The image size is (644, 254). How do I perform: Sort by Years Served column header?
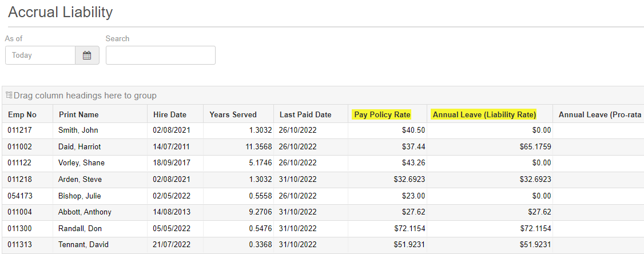(233, 114)
